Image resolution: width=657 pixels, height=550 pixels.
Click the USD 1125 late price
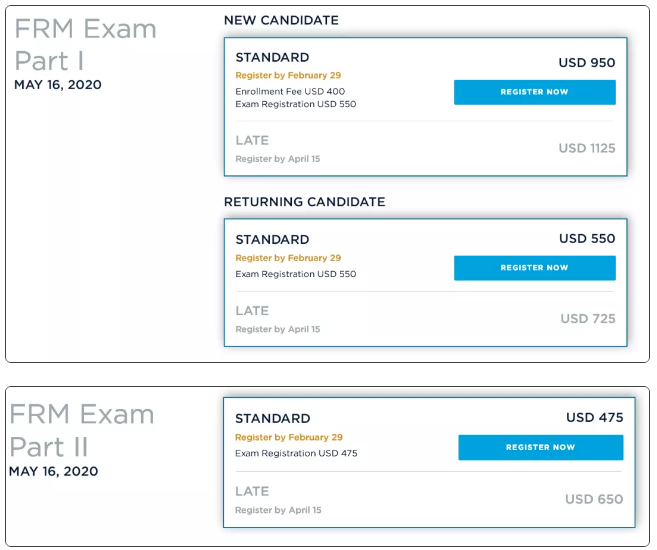tap(587, 148)
